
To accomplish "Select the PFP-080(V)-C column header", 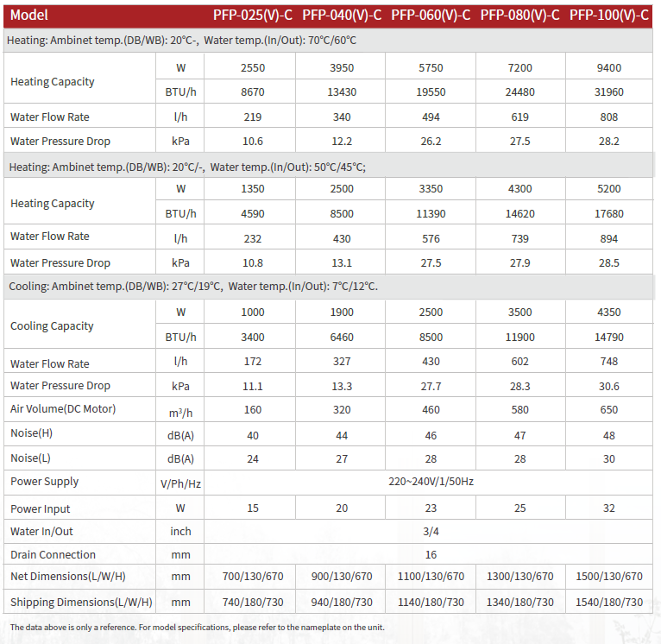I will tap(519, 15).
